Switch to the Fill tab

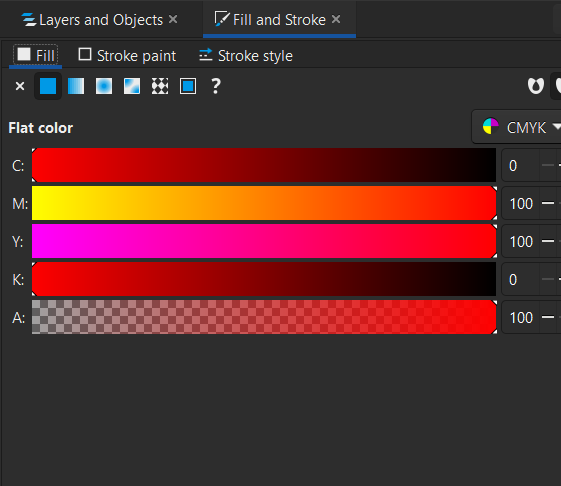36,56
